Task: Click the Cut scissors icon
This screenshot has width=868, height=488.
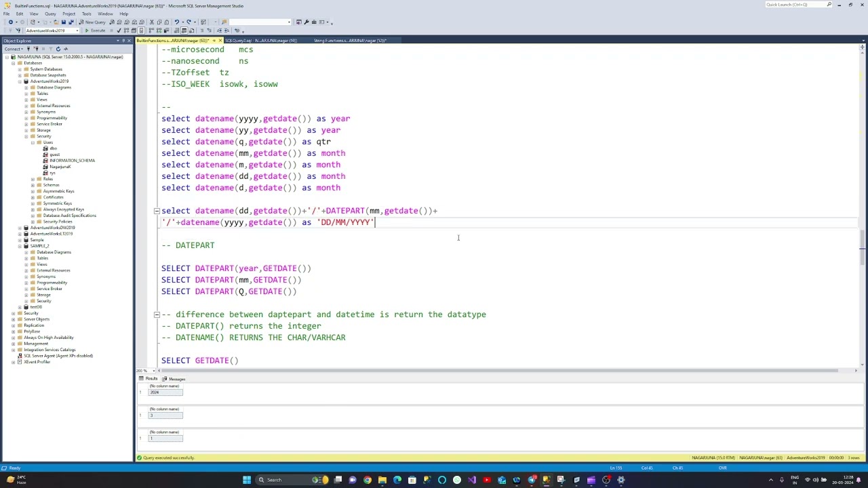Action: coord(151,22)
